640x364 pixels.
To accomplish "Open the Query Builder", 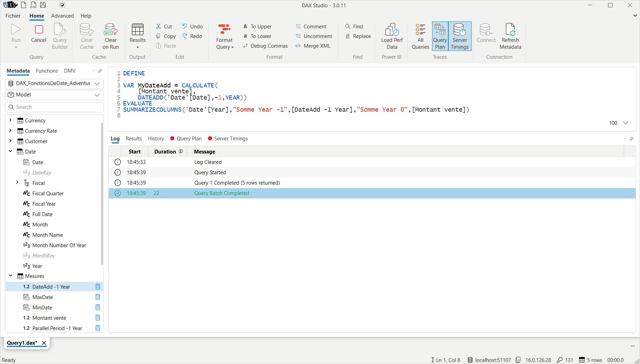I will tap(60, 36).
